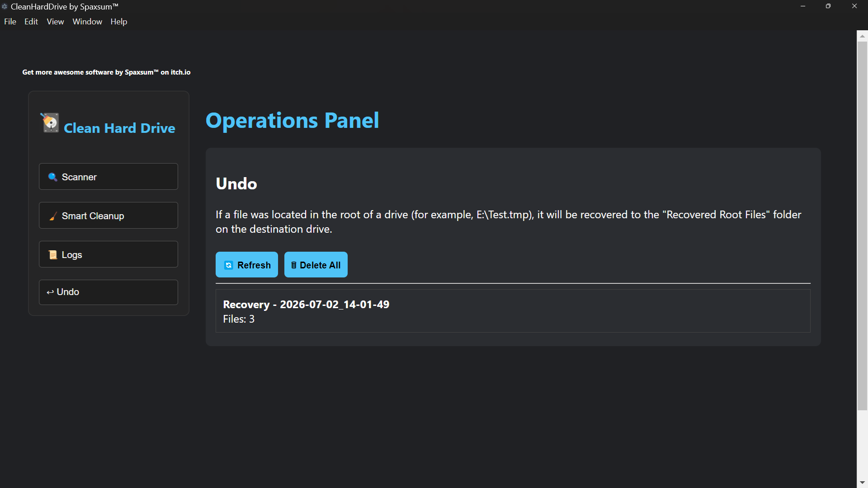This screenshot has height=488, width=868.
Task: Click the Logs scroll icon
Action: [x=53, y=255]
